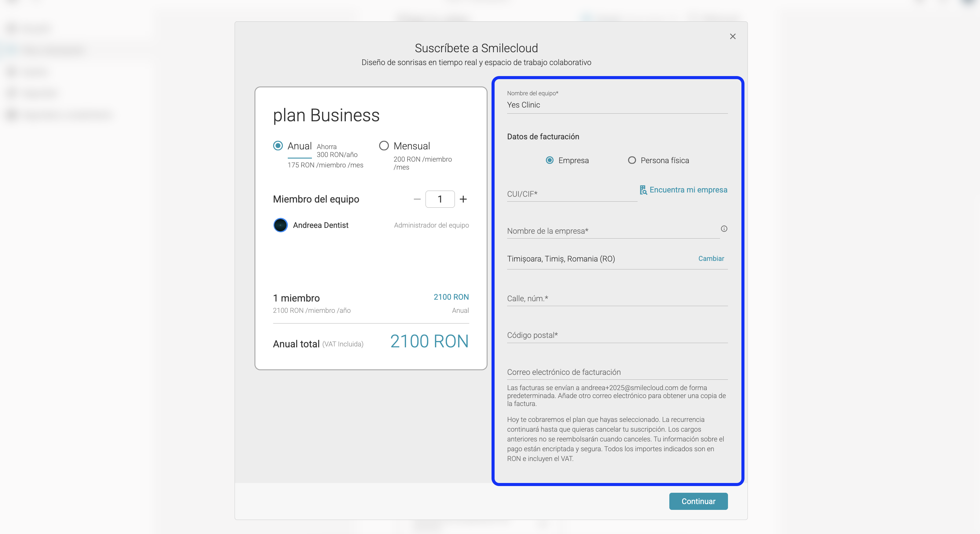Click the company search icon
Viewport: 980px width, 534px height.
(643, 190)
